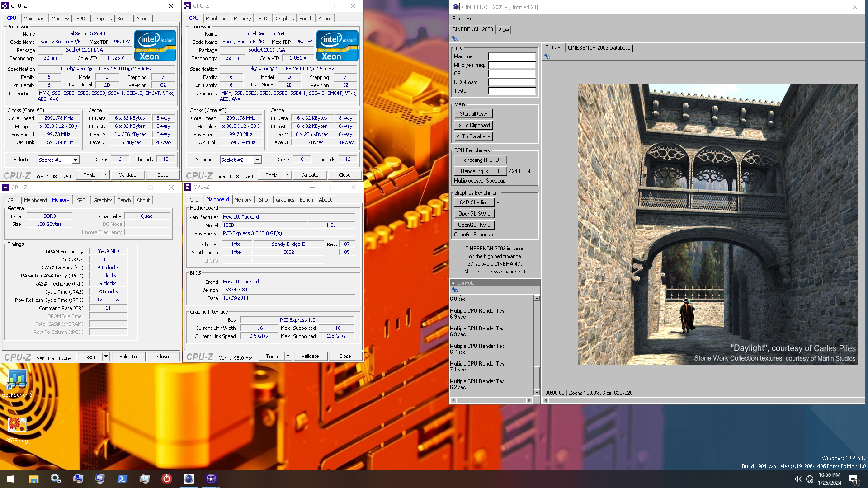Expand the Tools arrow in the CPU-Z Memory window
This screenshot has width=868, height=488.
tap(106, 357)
